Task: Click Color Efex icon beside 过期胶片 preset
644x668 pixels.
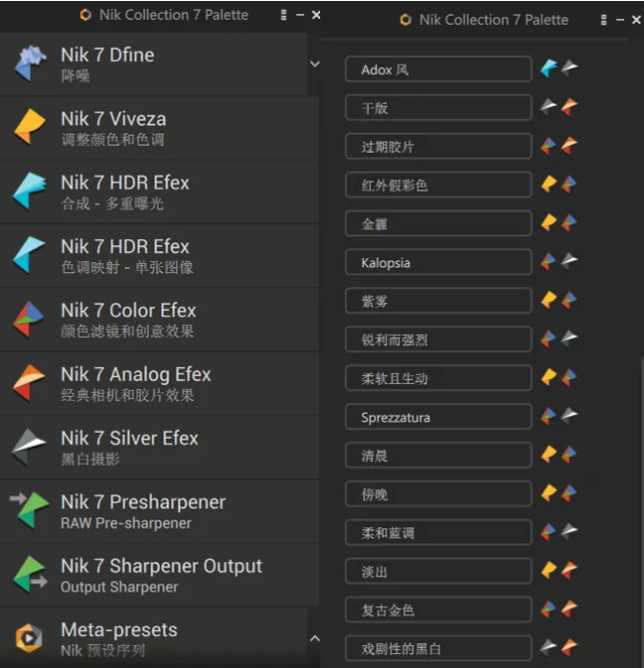Action: pos(548,146)
